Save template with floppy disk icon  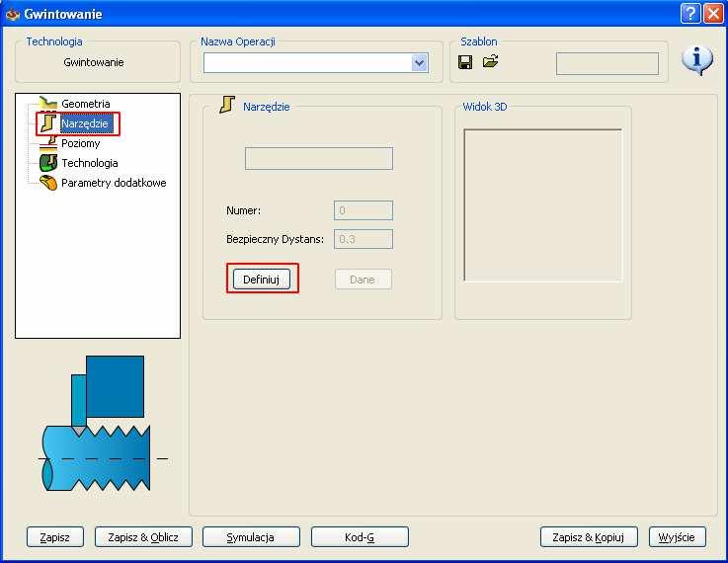pos(465,62)
